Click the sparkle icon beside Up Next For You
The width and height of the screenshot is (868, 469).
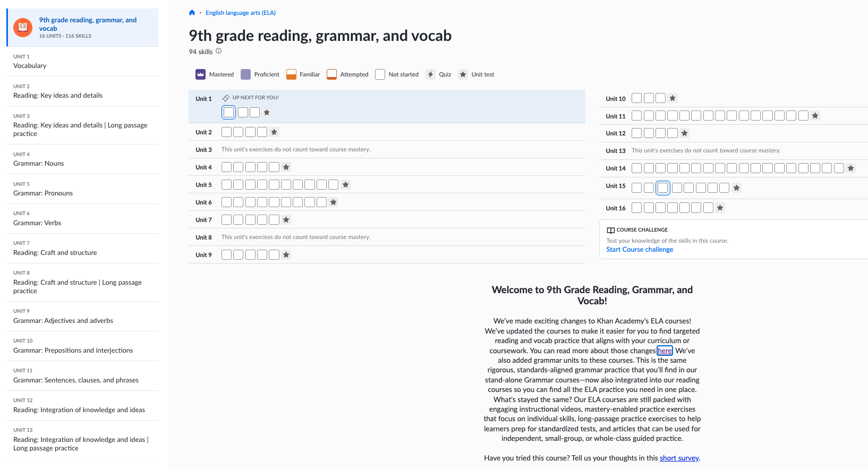tap(226, 98)
